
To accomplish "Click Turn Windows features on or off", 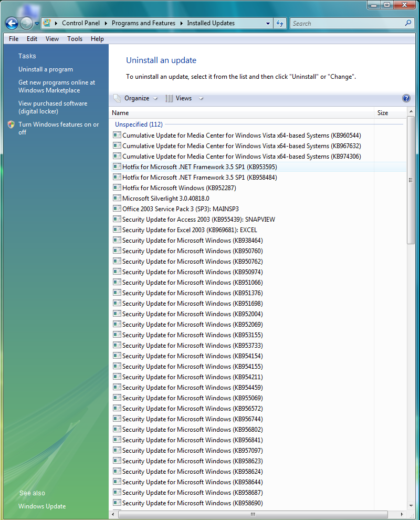I will [59, 128].
